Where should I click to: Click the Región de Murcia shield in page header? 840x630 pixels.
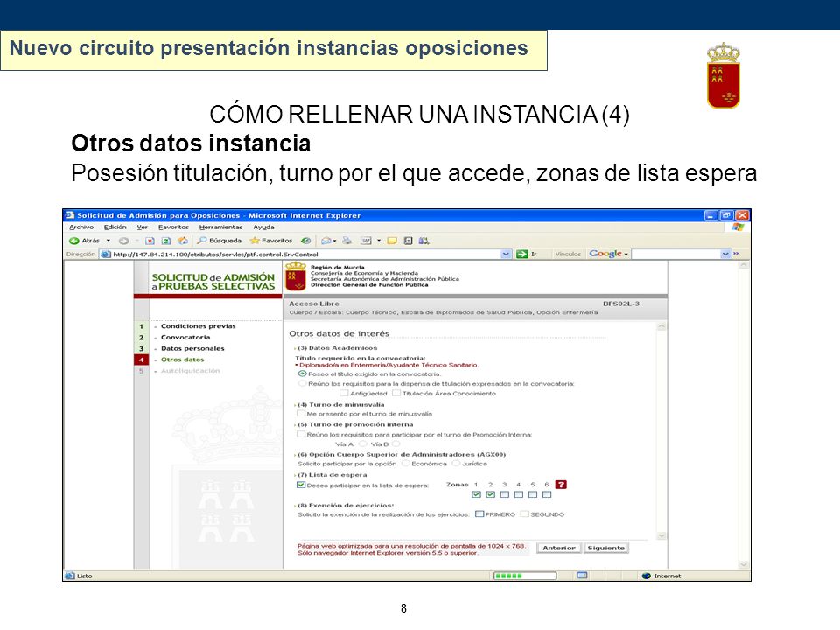(295, 277)
